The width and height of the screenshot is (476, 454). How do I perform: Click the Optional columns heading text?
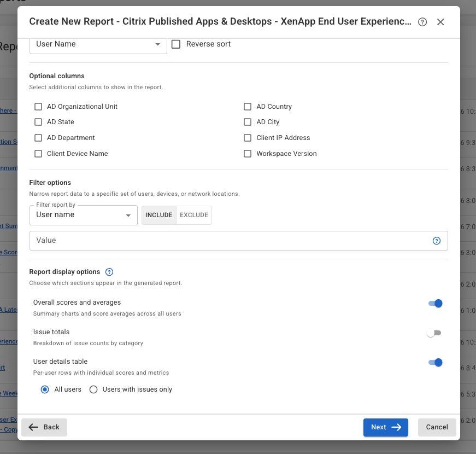click(57, 76)
